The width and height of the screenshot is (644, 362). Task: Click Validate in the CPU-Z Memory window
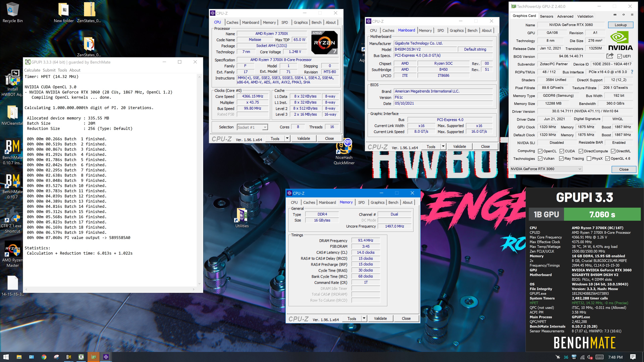click(380, 319)
